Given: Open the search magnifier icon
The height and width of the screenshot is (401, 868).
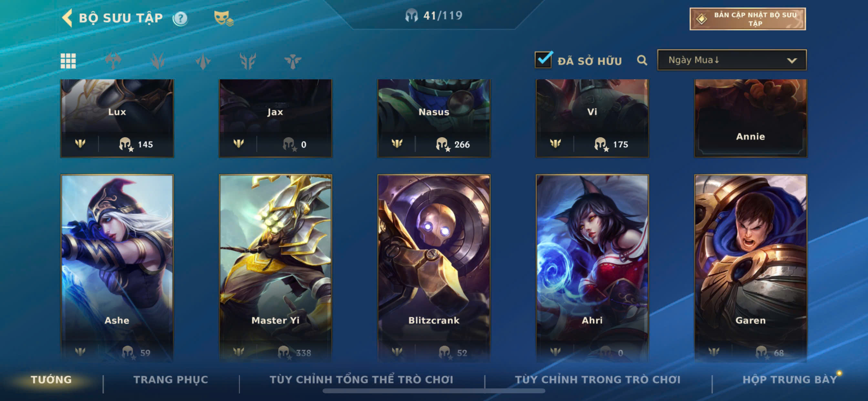Looking at the screenshot, I should [642, 60].
